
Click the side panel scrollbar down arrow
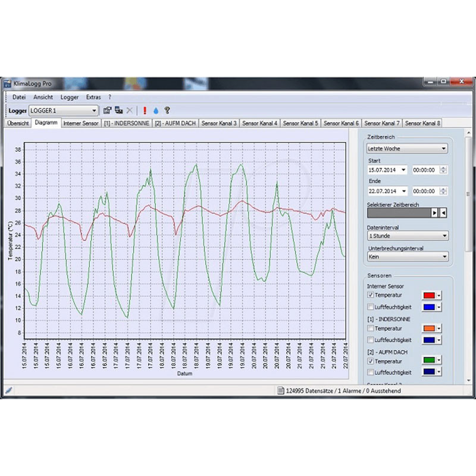coord(469,380)
